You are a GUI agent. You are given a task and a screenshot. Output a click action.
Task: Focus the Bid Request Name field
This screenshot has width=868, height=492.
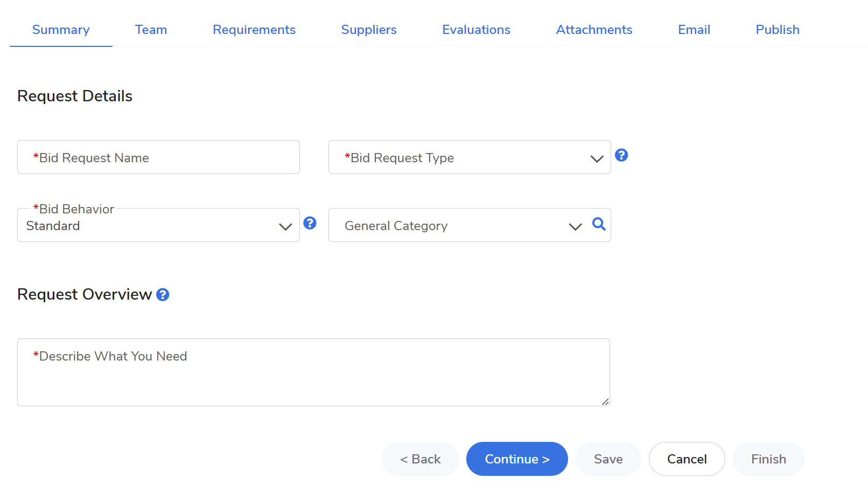coord(158,157)
